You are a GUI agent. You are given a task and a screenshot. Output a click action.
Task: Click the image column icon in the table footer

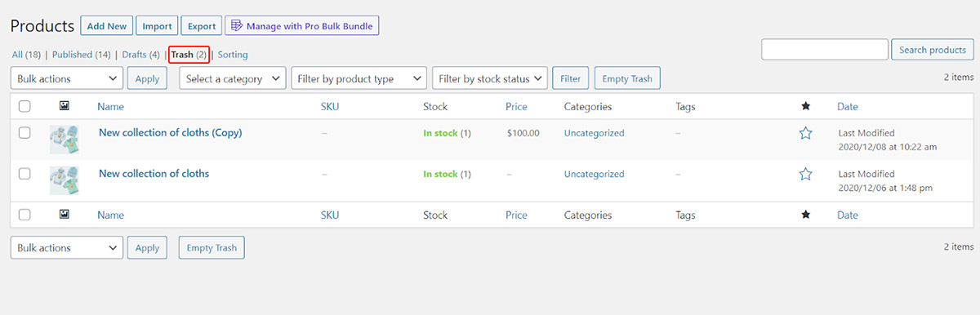tap(64, 215)
